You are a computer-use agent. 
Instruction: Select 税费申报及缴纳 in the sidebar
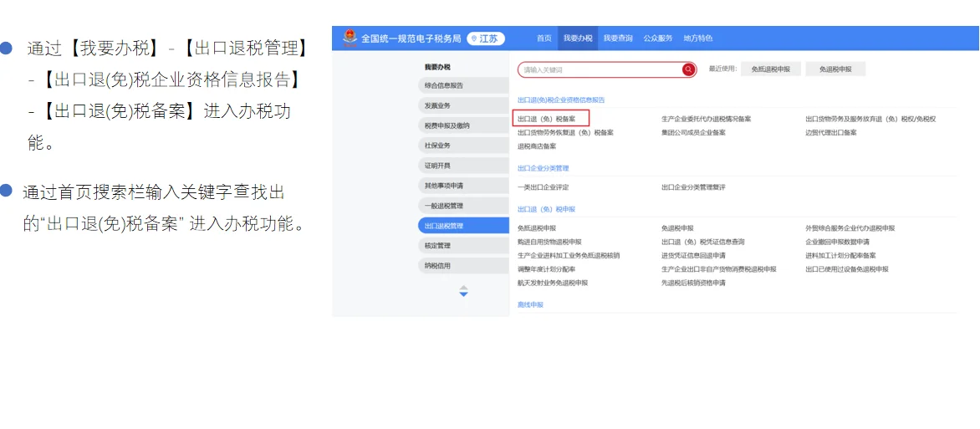[464, 125]
